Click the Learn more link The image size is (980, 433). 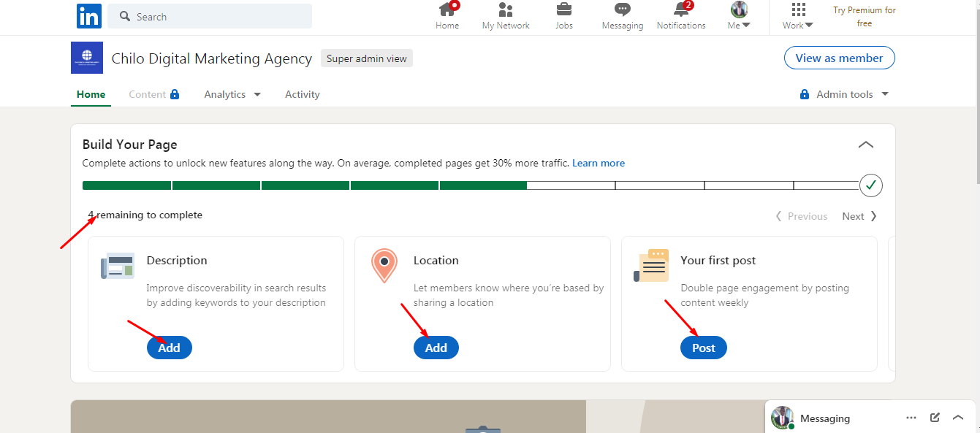pyautogui.click(x=599, y=163)
